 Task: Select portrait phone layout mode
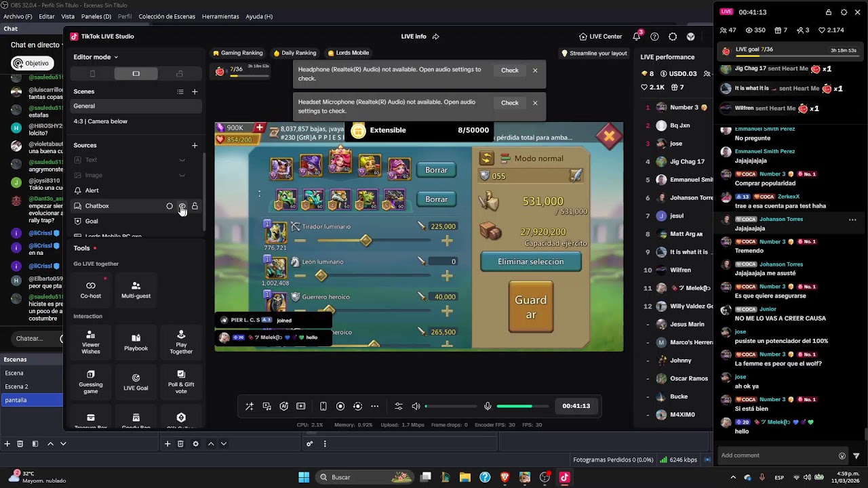tap(93, 74)
